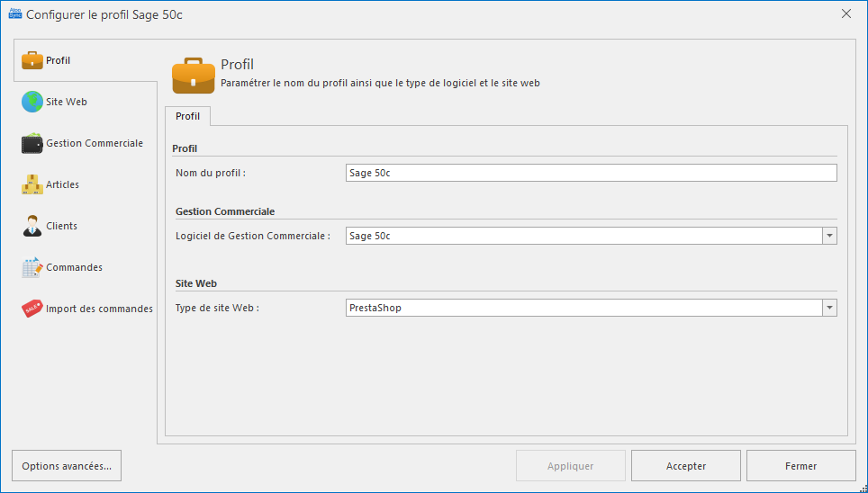Click the 'Gestion Commerciale' group heading in form
Viewport: 868px width, 493px height.
click(x=225, y=211)
